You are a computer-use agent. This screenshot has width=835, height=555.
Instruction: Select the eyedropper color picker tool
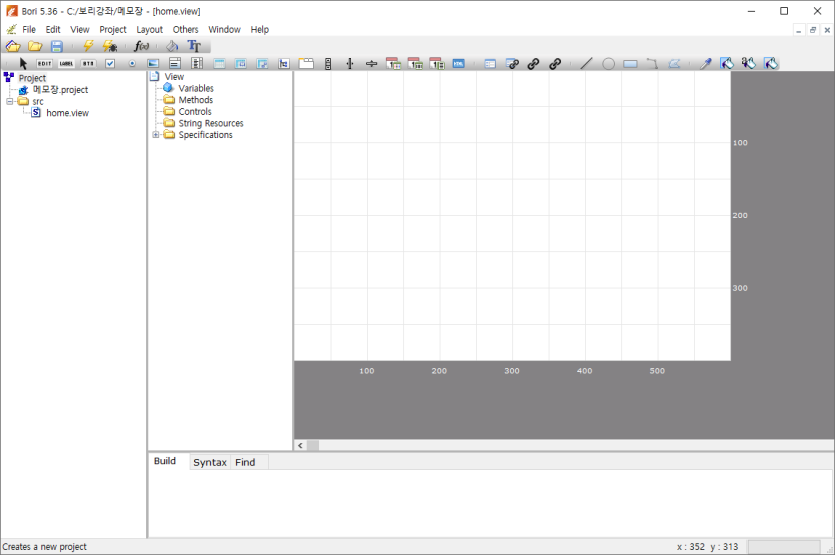pos(706,64)
